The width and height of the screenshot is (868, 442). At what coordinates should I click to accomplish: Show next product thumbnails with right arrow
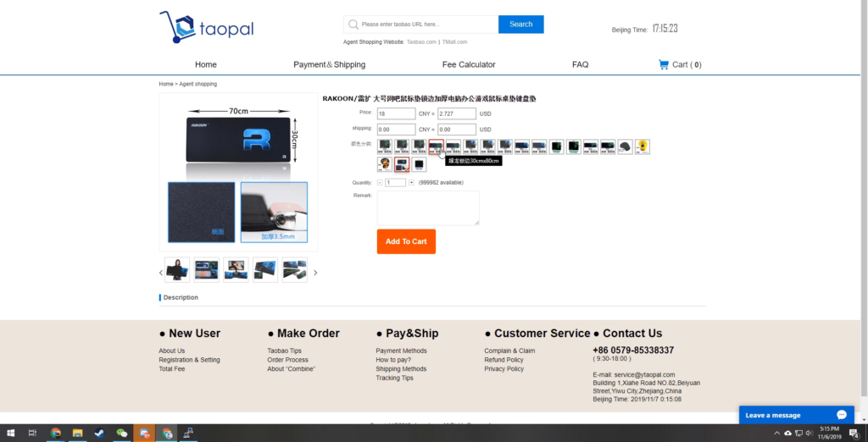click(315, 273)
